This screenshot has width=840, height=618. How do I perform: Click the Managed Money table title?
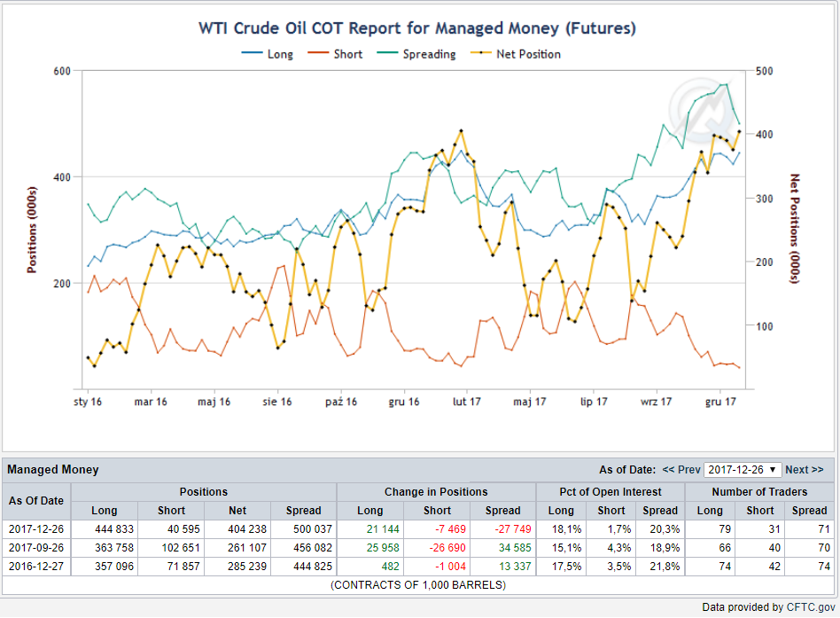(53, 470)
